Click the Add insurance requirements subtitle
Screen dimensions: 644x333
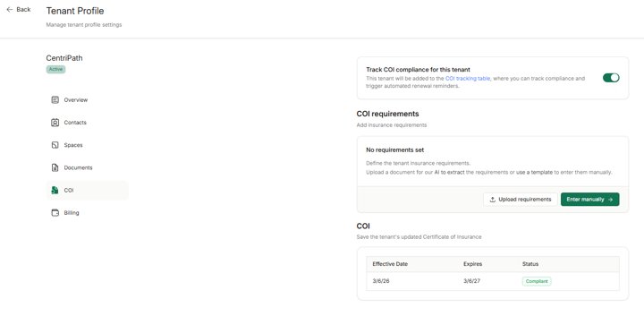coord(392,125)
